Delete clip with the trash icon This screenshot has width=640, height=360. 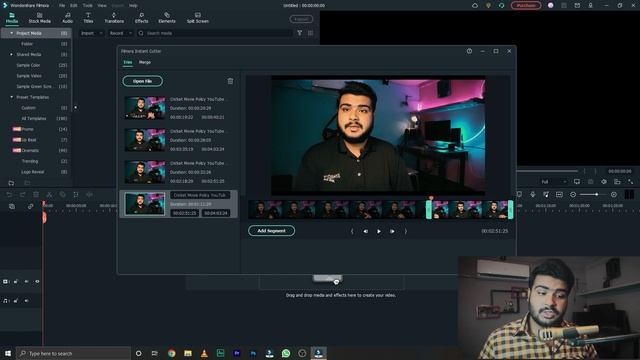(x=230, y=81)
